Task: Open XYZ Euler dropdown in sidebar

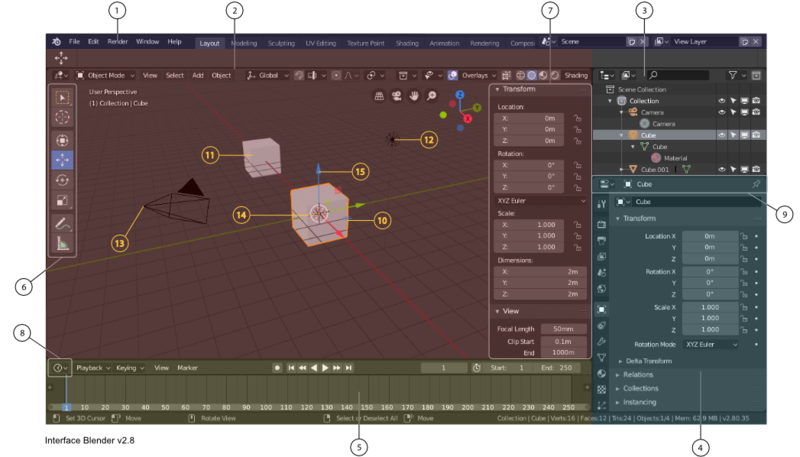Action: (x=540, y=201)
